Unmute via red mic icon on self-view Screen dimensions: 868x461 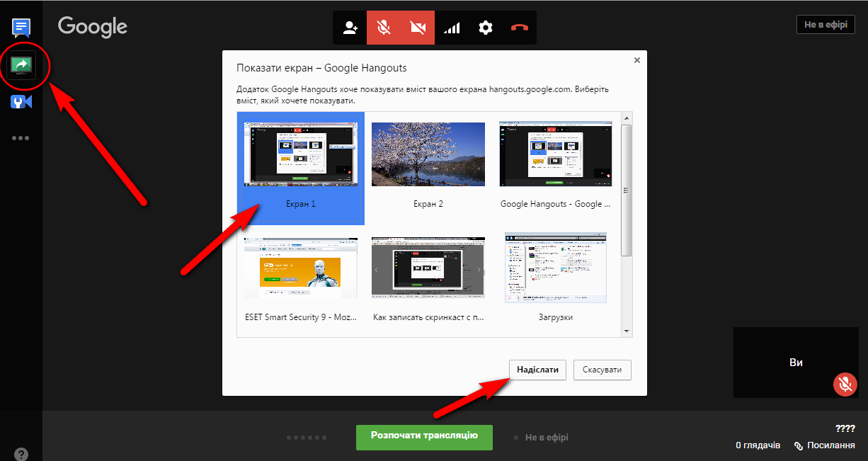click(845, 384)
